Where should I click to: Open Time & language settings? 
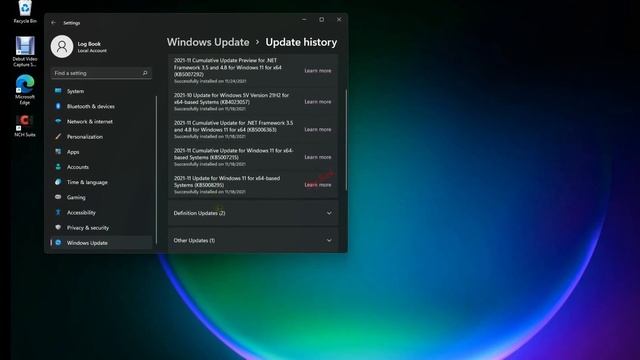[x=101, y=182]
